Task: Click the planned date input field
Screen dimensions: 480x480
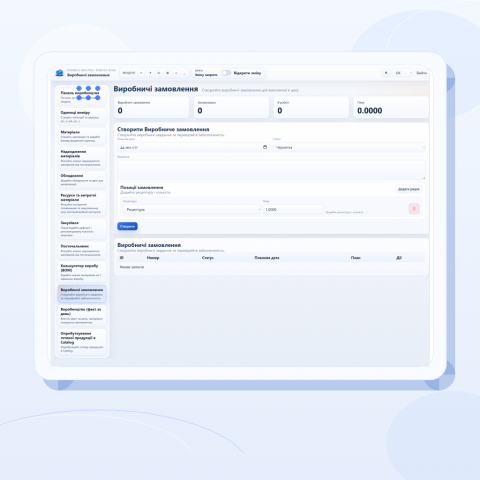Action: click(x=193, y=147)
